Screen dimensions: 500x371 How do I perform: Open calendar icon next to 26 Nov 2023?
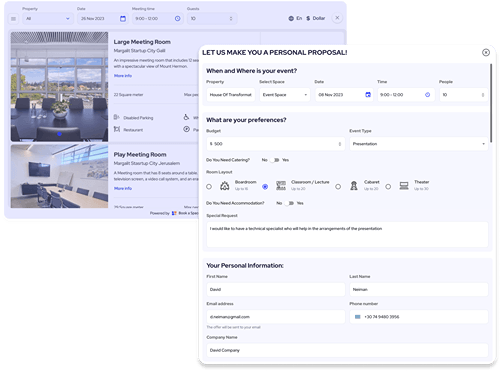click(123, 19)
